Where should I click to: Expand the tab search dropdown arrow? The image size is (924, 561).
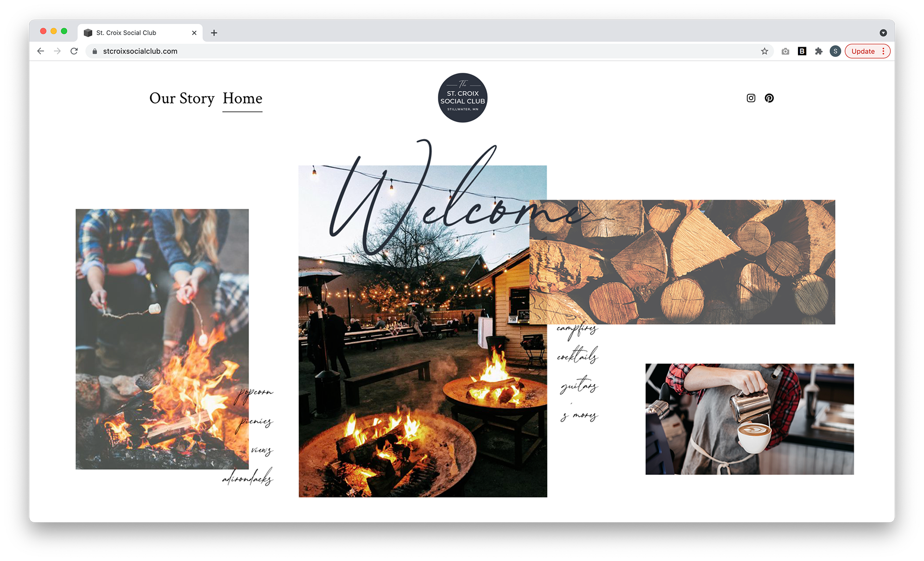[883, 33]
